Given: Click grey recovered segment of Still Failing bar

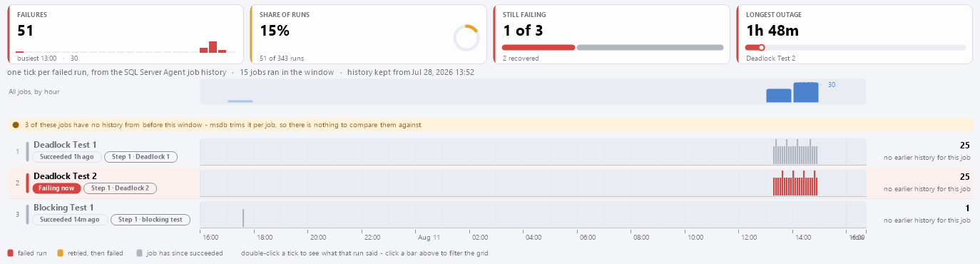Looking at the screenshot, I should tap(650, 47).
